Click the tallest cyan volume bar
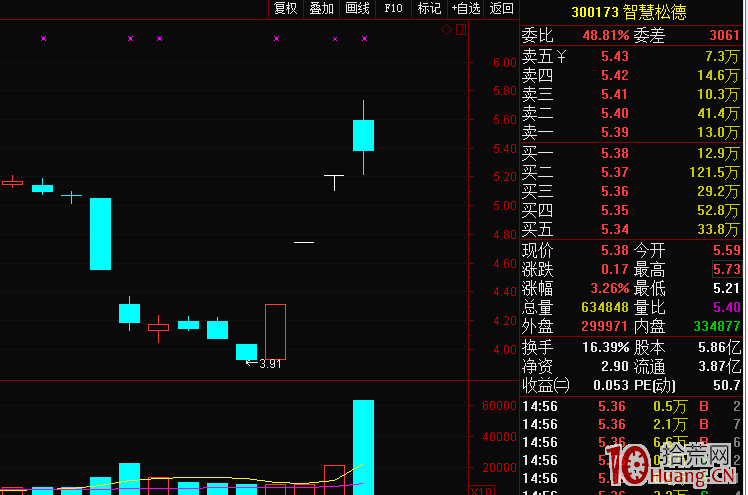Viewport: 748px width, 495px height. tap(364, 447)
